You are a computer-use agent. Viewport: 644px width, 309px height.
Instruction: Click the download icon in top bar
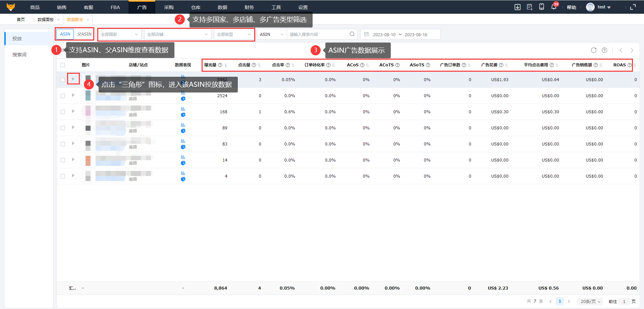[518, 7]
